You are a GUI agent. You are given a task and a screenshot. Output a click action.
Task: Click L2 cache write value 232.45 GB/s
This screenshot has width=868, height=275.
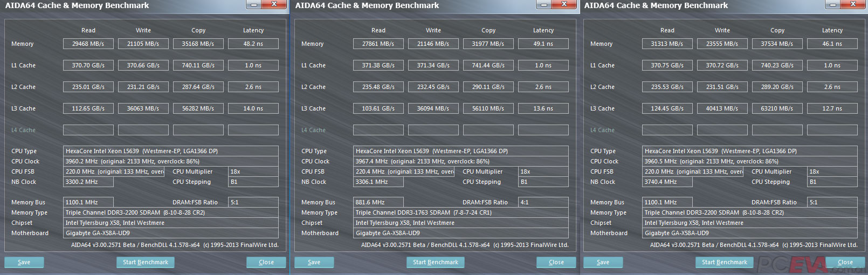pyautogui.click(x=433, y=87)
